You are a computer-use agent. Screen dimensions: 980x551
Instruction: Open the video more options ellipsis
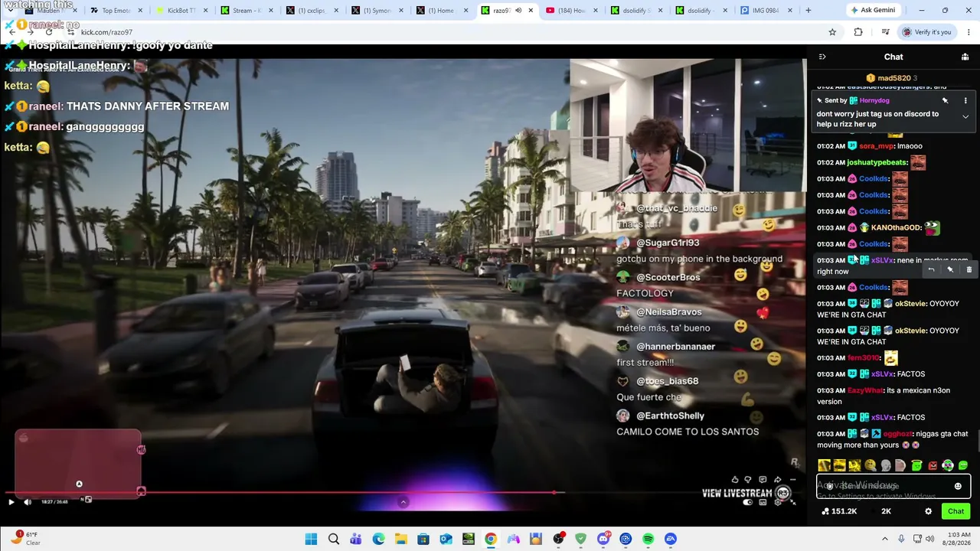(x=792, y=480)
